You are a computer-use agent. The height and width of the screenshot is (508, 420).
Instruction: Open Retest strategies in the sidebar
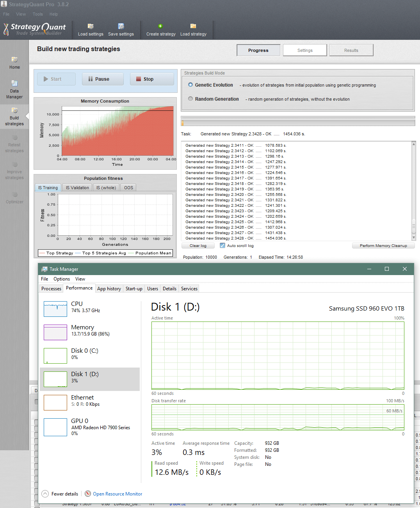pyautogui.click(x=14, y=143)
